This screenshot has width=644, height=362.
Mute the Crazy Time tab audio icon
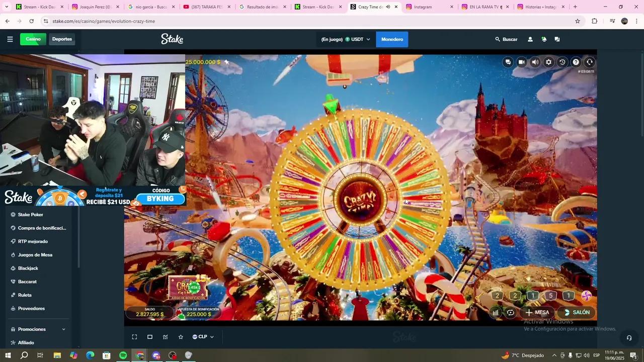pyautogui.click(x=388, y=7)
